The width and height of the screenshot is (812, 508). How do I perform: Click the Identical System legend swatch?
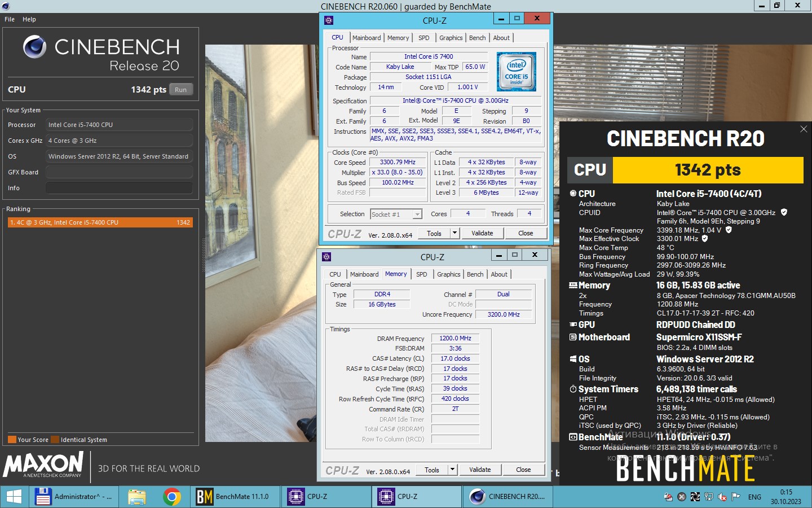[x=55, y=440]
